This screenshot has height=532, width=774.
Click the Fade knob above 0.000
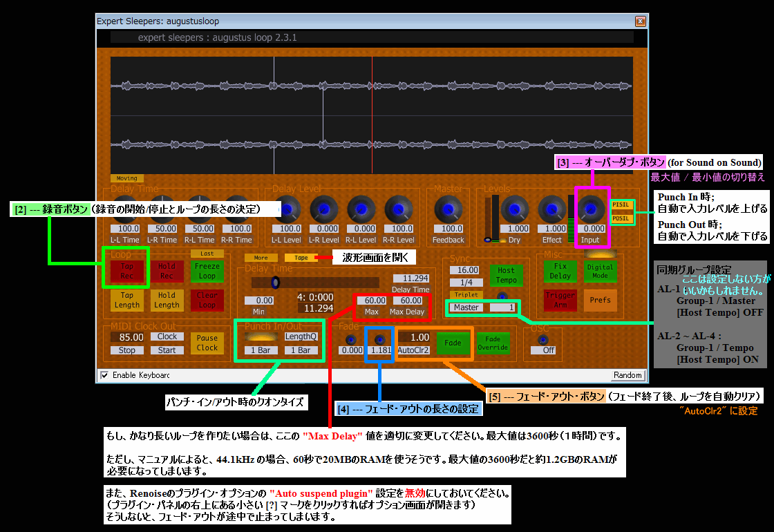pyautogui.click(x=351, y=339)
